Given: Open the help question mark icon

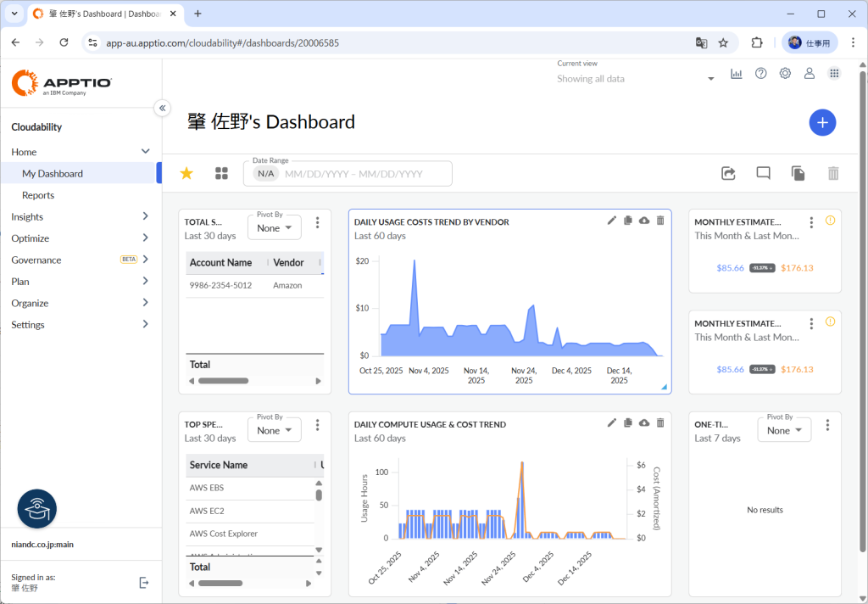Looking at the screenshot, I should pos(760,73).
